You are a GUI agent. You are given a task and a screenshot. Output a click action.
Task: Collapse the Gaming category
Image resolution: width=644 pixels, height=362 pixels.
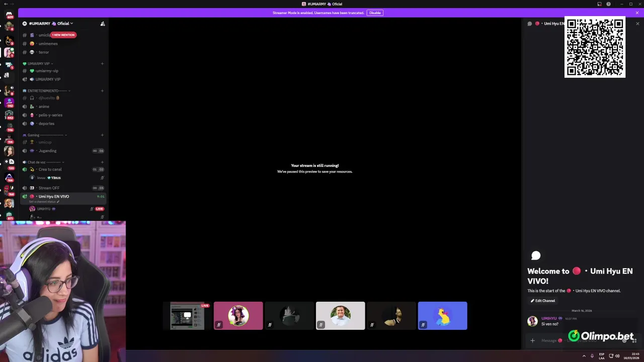click(x=45, y=135)
